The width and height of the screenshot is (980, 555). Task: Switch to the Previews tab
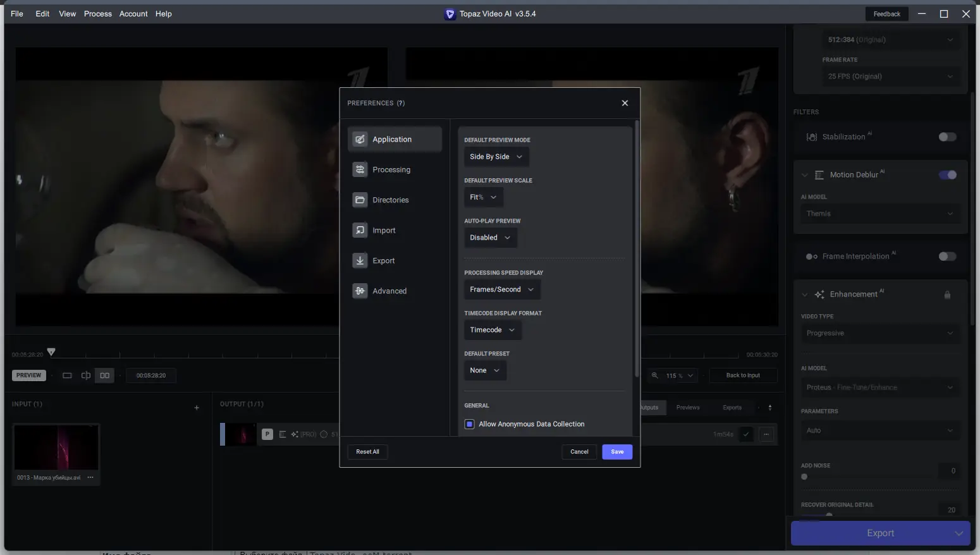(688, 408)
